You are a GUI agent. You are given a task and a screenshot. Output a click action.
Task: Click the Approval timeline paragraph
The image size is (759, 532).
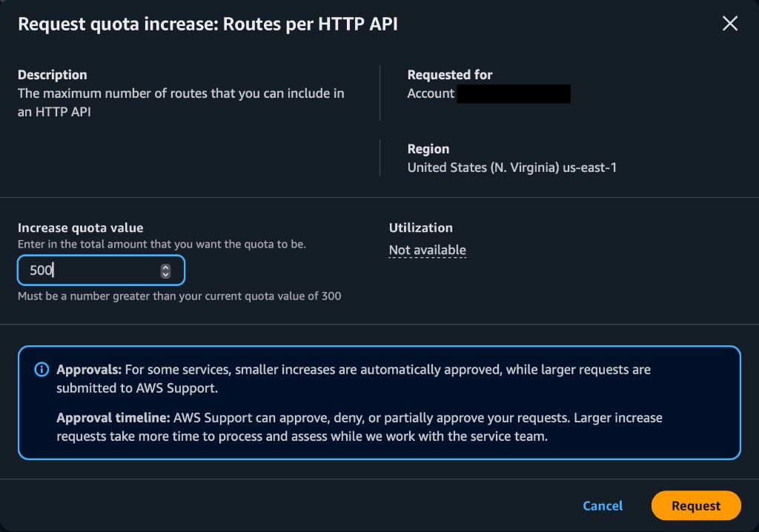(x=359, y=427)
